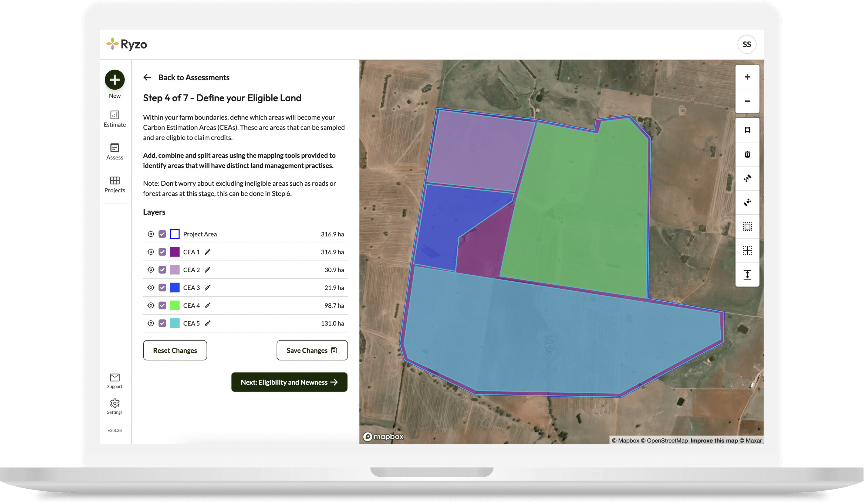Locate CEA 5 using target icon

[150, 323]
